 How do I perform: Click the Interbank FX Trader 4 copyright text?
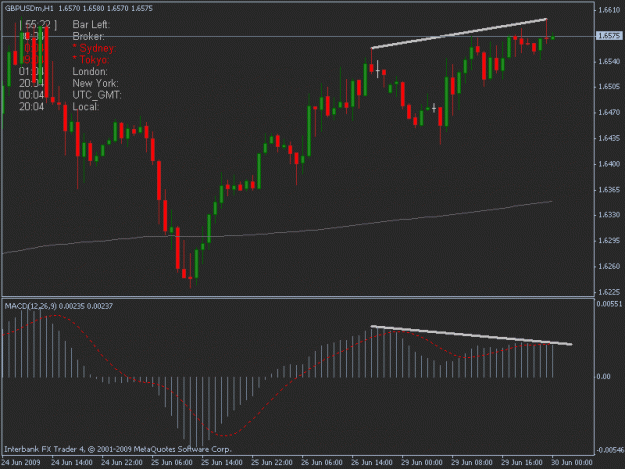(118, 449)
